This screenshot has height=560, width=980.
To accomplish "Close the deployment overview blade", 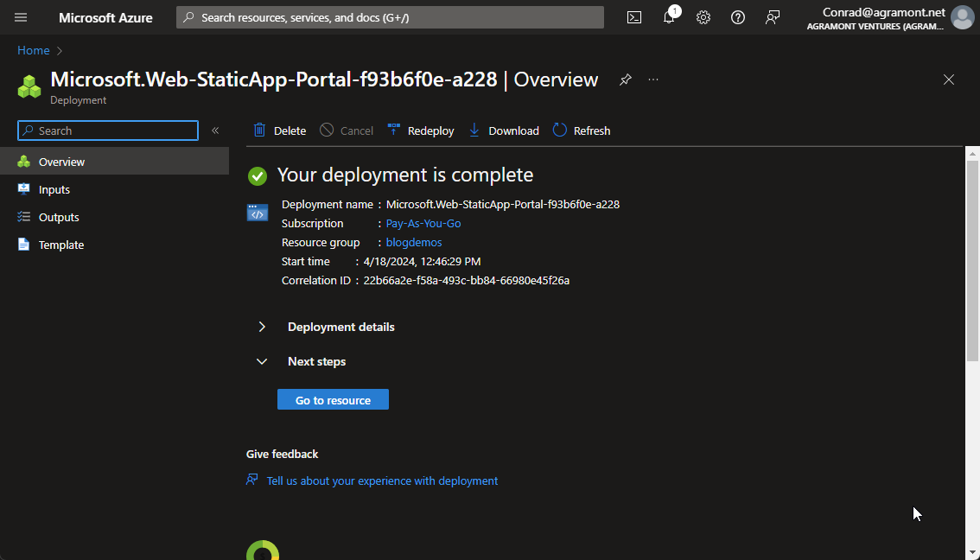I will pos(949,80).
